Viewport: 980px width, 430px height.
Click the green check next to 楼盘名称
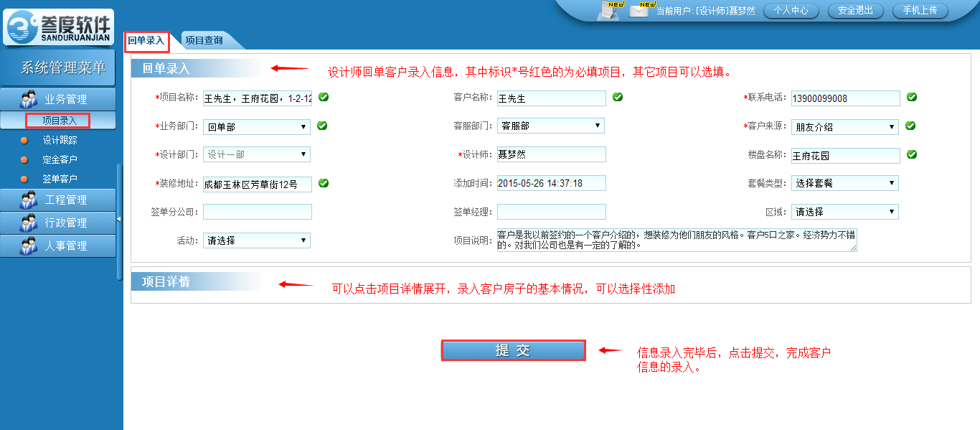click(912, 154)
